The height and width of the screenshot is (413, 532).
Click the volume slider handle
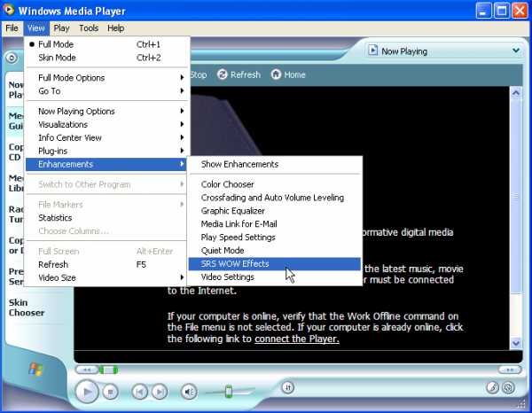(x=229, y=392)
